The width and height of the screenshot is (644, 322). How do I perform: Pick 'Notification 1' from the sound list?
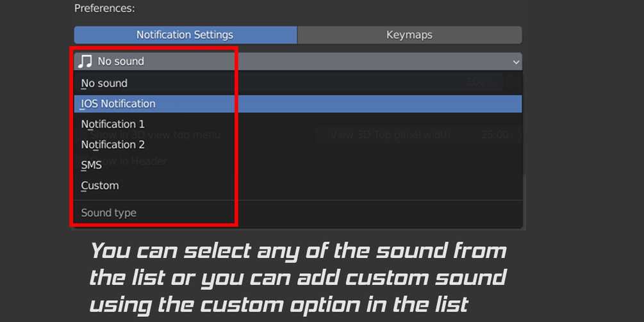[113, 124]
